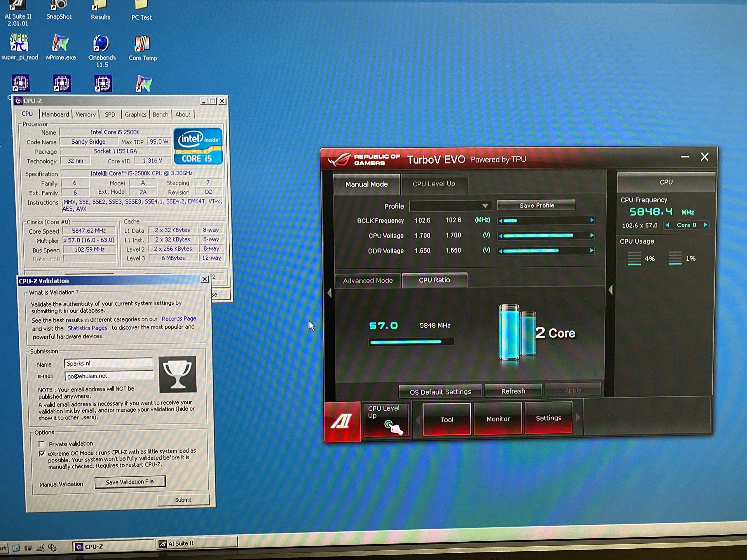Select previous core with Core 0 left arrow
The image size is (747, 560).
667,225
